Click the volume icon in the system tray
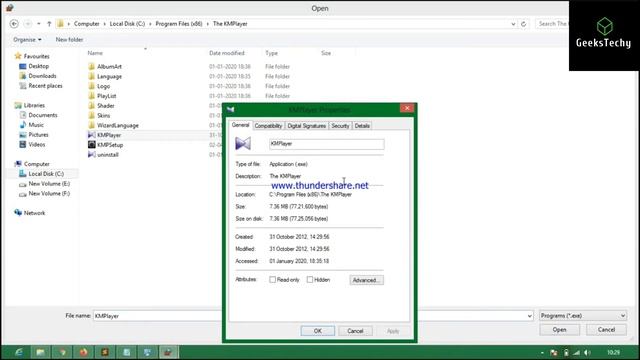The height and width of the screenshot is (360, 640). [587, 353]
